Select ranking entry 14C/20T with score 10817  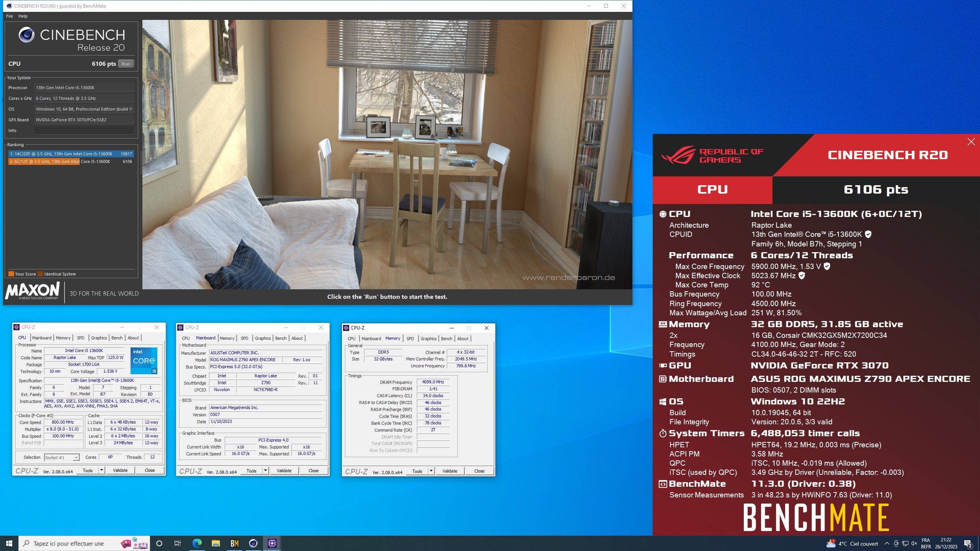(x=71, y=154)
